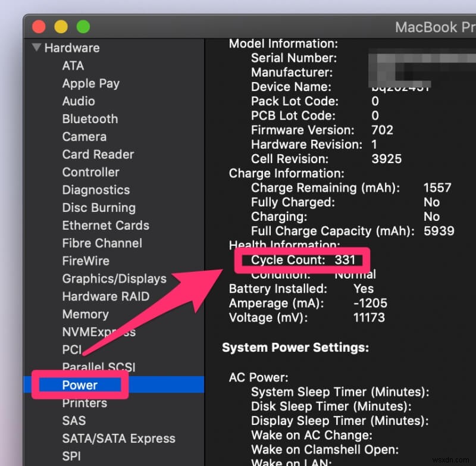The height and width of the screenshot is (466, 476).
Task: Open the Fibre Channel section
Action: pos(102,243)
